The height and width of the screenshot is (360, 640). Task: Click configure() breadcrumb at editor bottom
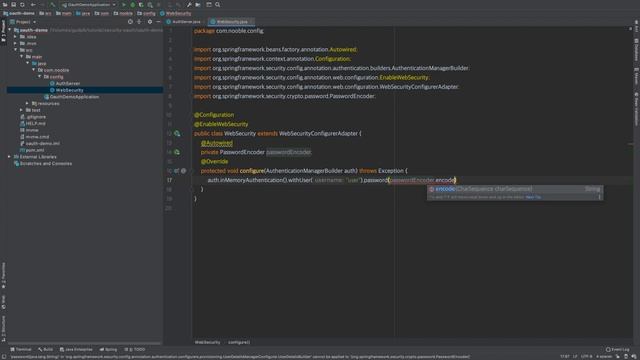coord(239,342)
